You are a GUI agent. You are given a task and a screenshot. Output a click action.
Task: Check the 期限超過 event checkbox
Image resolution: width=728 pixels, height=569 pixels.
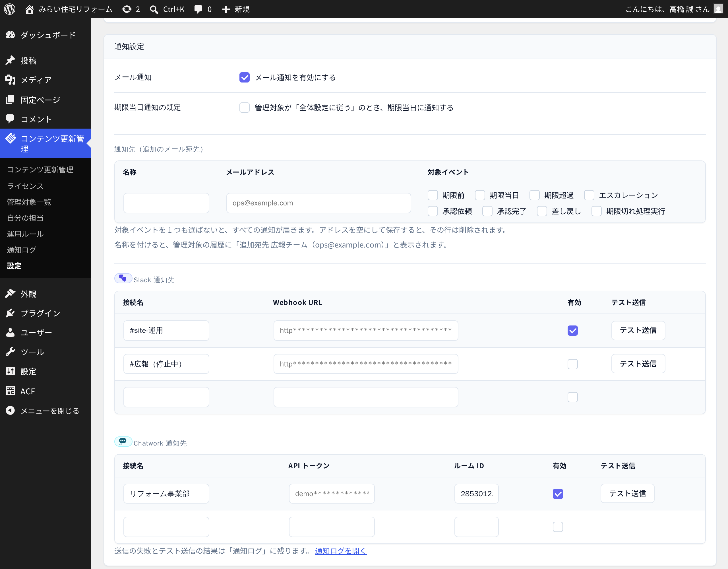535,195
